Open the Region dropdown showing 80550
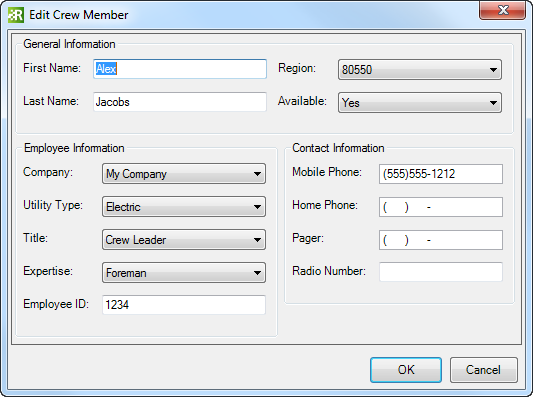533x397 pixels. coord(419,70)
